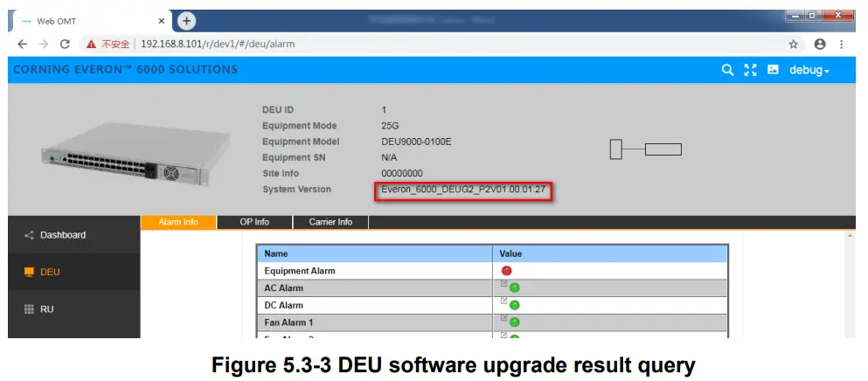
Task: Click the DC Alarm green indicator
Action: coord(514,305)
